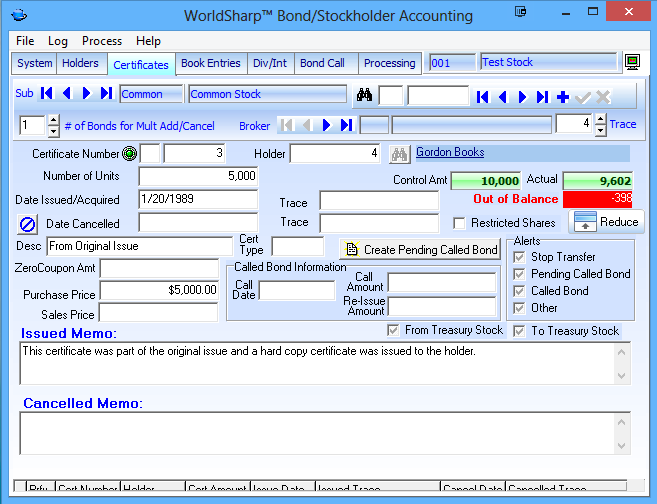This screenshot has width=657, height=504.
Task: Click the Date Cancelled prohibit icon
Action: (28, 223)
